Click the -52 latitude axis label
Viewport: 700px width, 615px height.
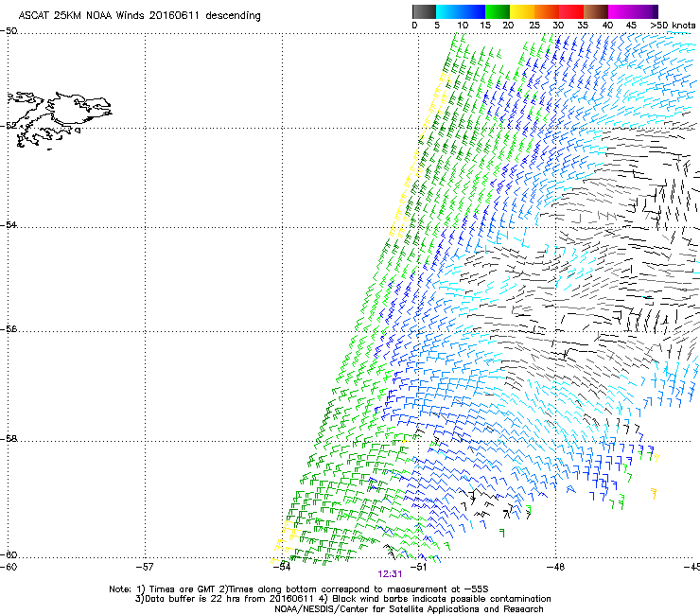pyautogui.click(x=9, y=126)
